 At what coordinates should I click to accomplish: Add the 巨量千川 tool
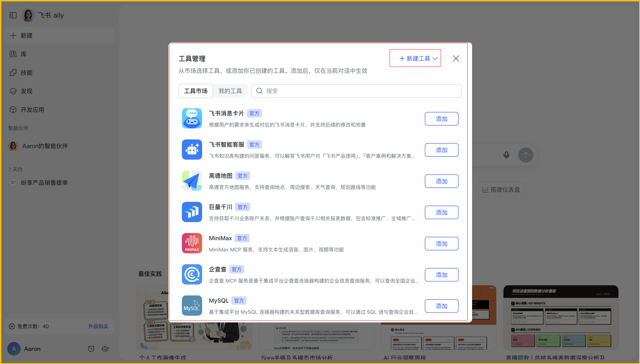[441, 213]
